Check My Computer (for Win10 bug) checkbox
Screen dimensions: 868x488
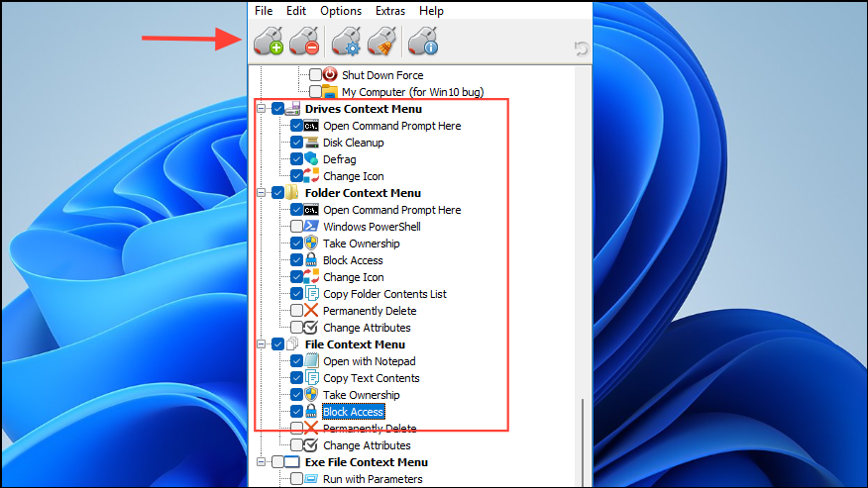tap(315, 91)
